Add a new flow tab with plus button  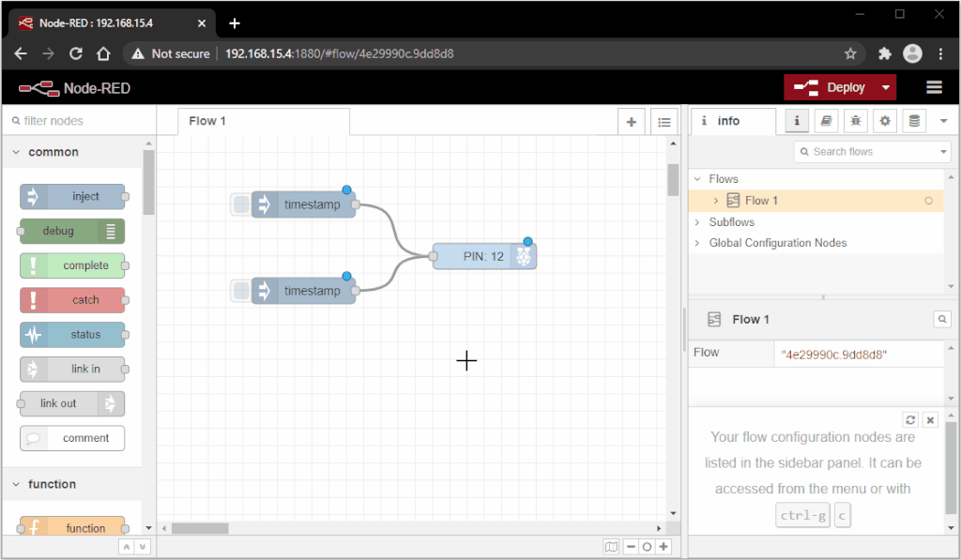tap(632, 122)
